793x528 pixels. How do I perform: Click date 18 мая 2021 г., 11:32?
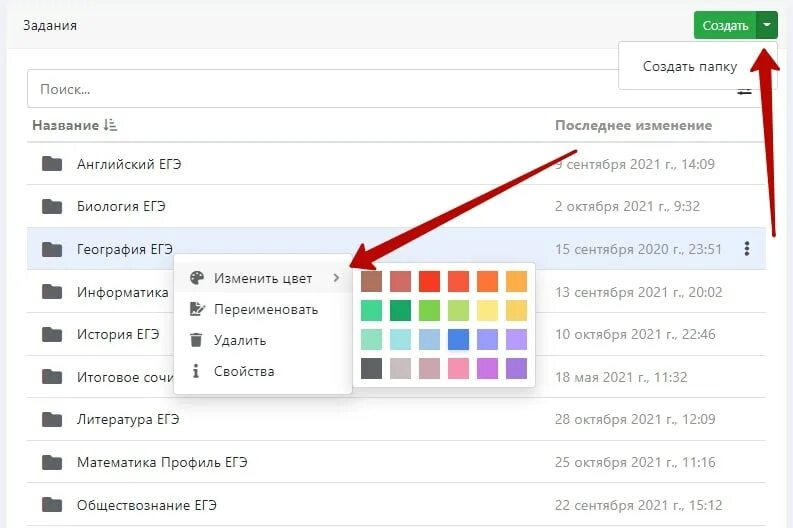pyautogui.click(x=621, y=377)
